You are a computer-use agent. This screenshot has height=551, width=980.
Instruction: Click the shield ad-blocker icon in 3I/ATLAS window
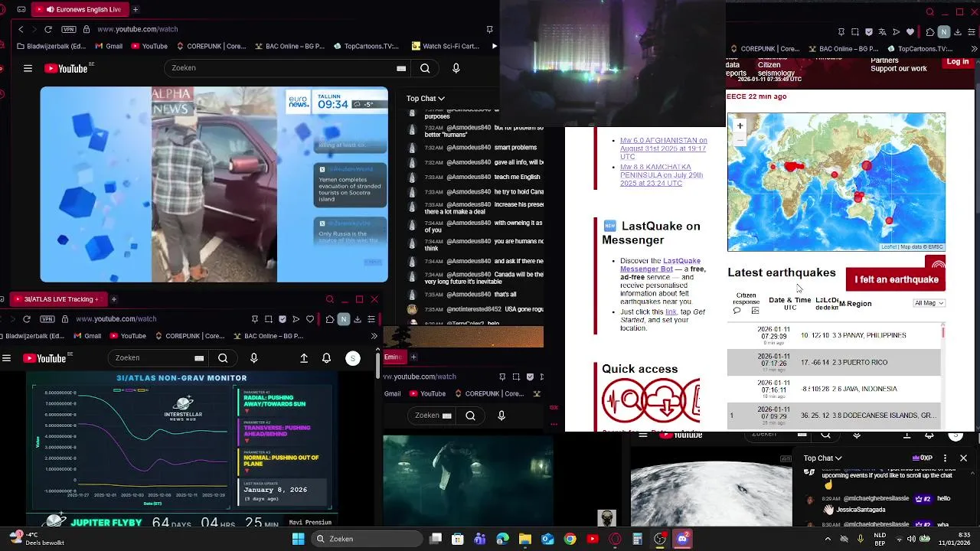[283, 319]
